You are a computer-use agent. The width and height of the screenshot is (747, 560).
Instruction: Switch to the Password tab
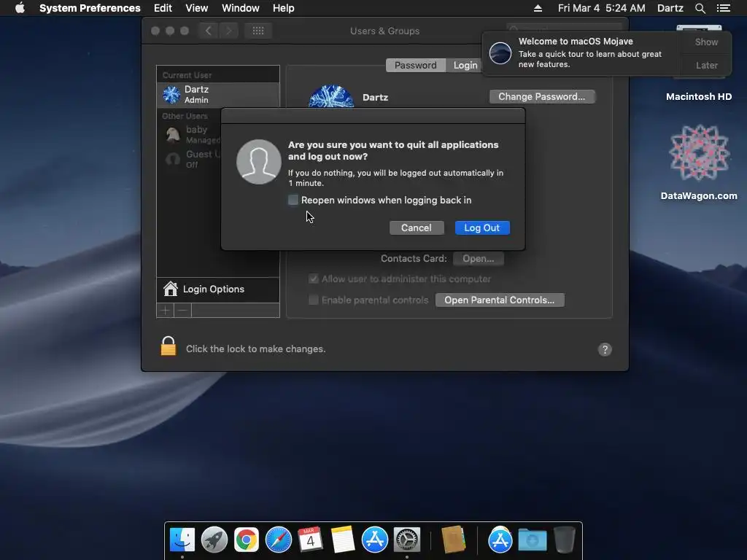click(x=415, y=65)
